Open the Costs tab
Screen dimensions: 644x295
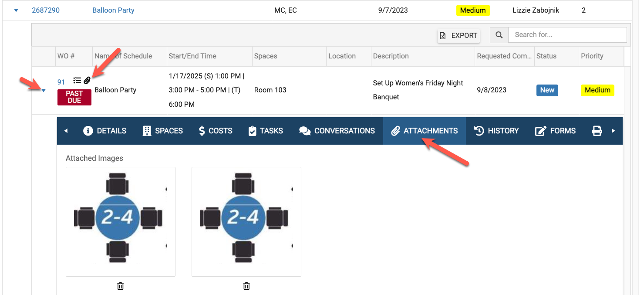215,131
